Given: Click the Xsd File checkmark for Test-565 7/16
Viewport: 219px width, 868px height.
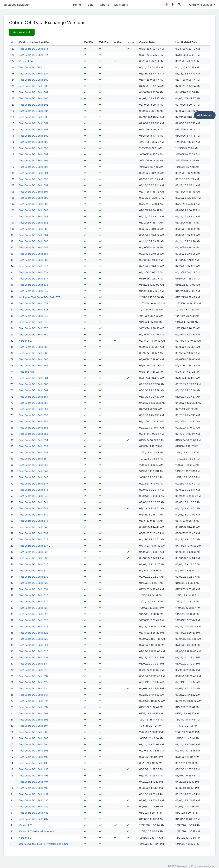Looking at the screenshot, I should pos(85,372).
